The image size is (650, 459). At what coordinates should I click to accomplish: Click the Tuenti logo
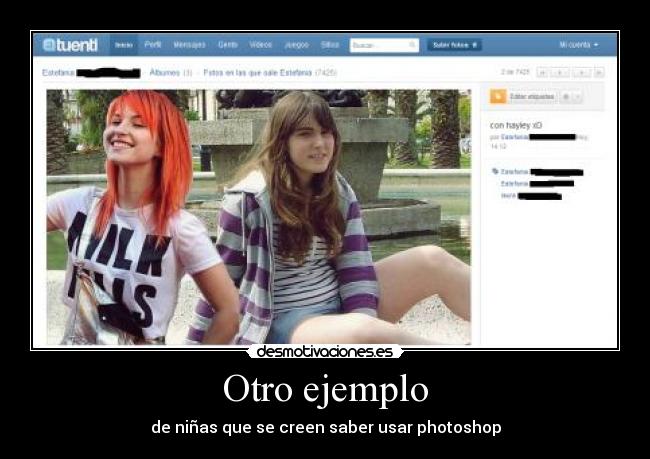70,45
